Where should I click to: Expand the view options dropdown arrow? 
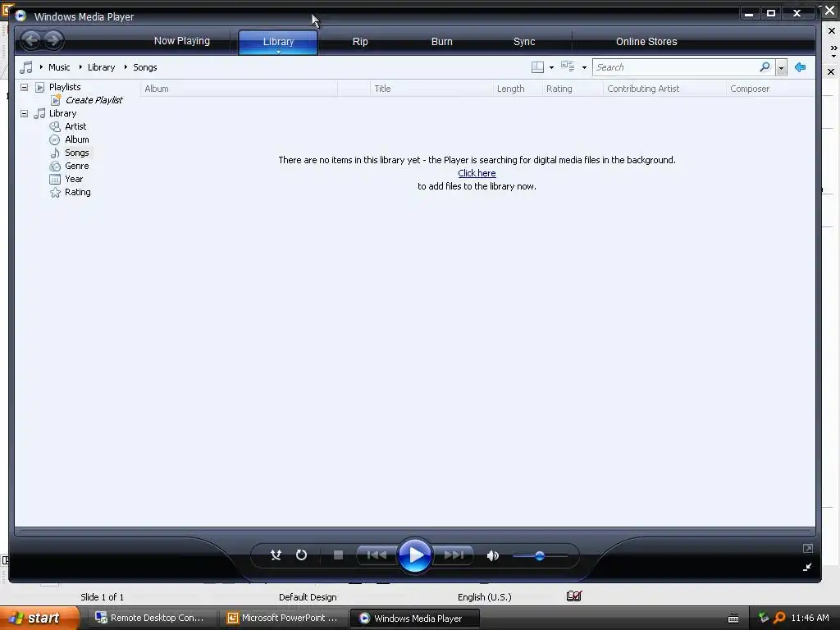pyautogui.click(x=584, y=67)
